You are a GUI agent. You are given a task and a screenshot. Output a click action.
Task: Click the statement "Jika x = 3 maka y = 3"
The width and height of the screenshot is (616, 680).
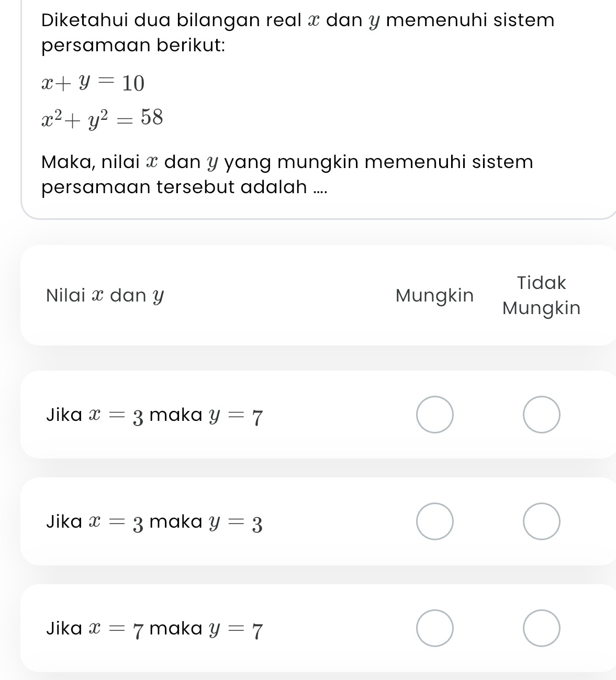click(x=154, y=521)
